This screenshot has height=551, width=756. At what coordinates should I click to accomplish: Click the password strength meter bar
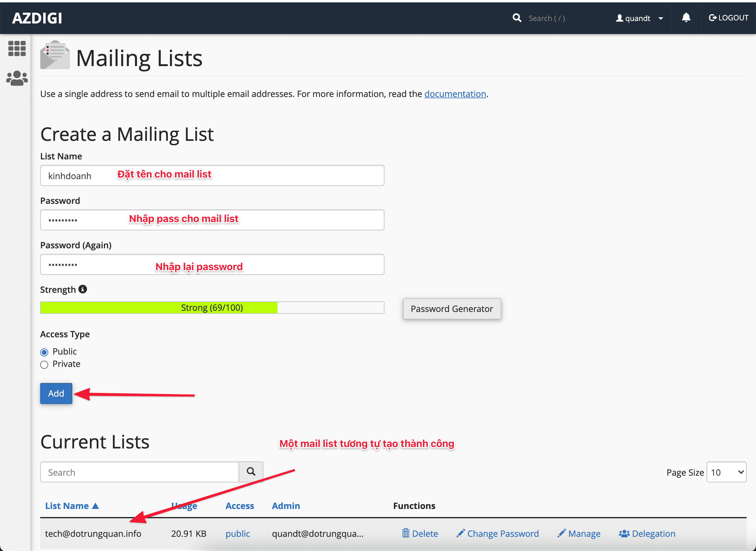212,307
